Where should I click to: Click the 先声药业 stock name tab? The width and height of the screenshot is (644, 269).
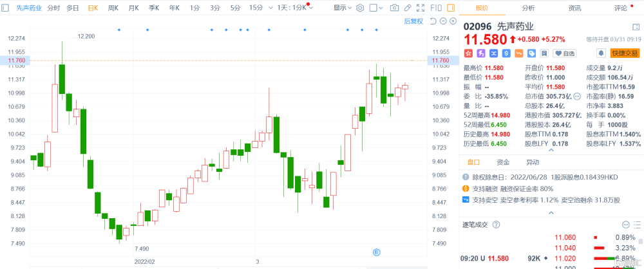pyautogui.click(x=29, y=8)
